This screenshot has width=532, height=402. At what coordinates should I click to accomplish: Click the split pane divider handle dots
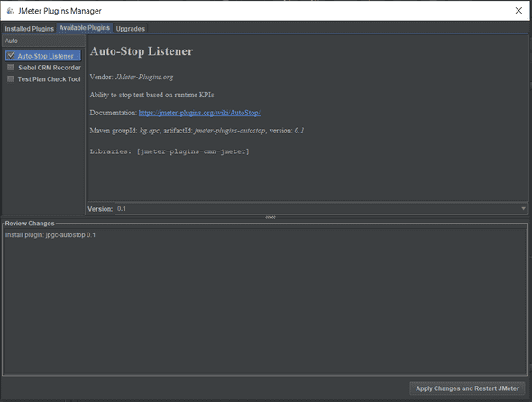[x=271, y=217]
